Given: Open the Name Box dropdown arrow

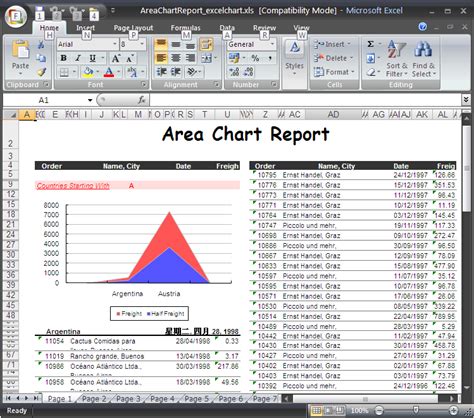Looking at the screenshot, I should tap(90, 100).
